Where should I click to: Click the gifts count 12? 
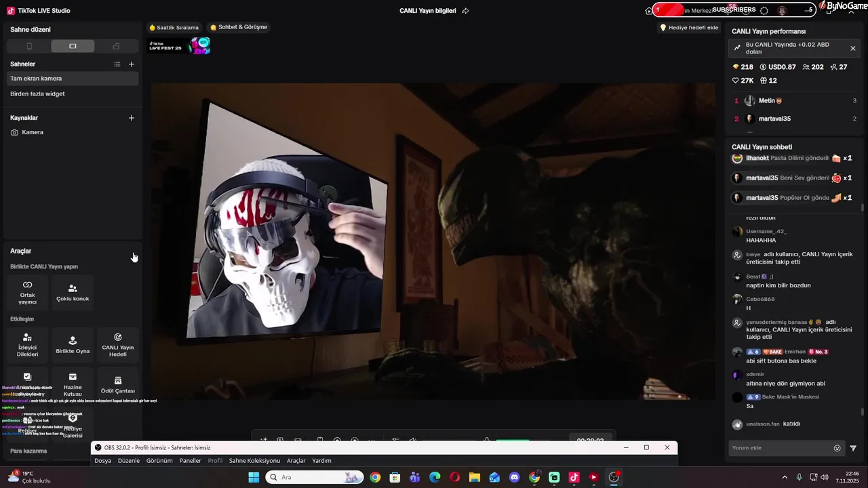point(768,81)
